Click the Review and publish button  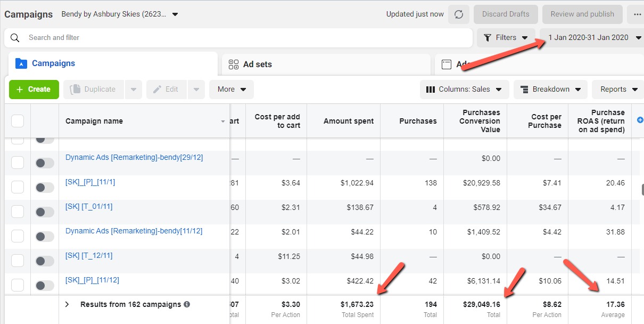pyautogui.click(x=582, y=14)
